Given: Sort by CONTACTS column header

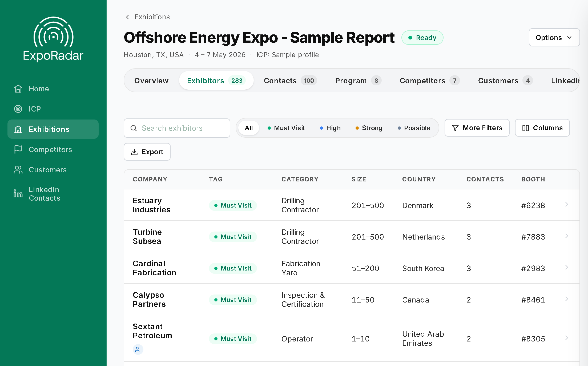Looking at the screenshot, I should (x=485, y=179).
